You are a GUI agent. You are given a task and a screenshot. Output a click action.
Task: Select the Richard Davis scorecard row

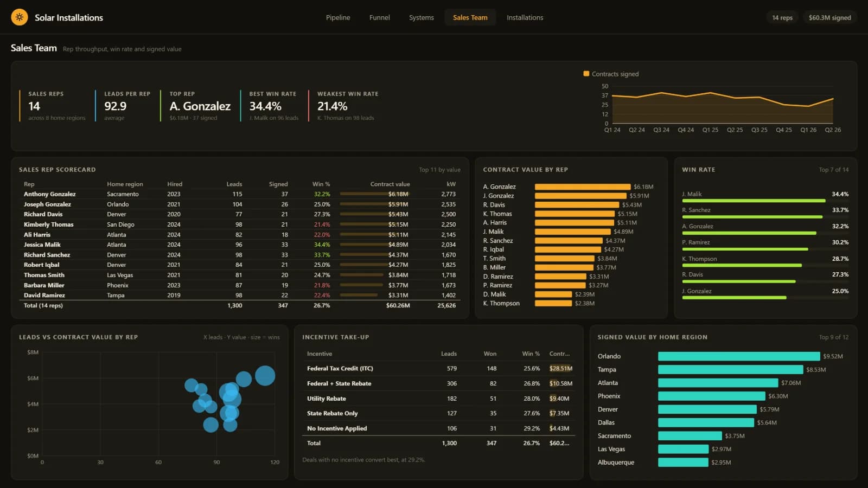pos(240,214)
